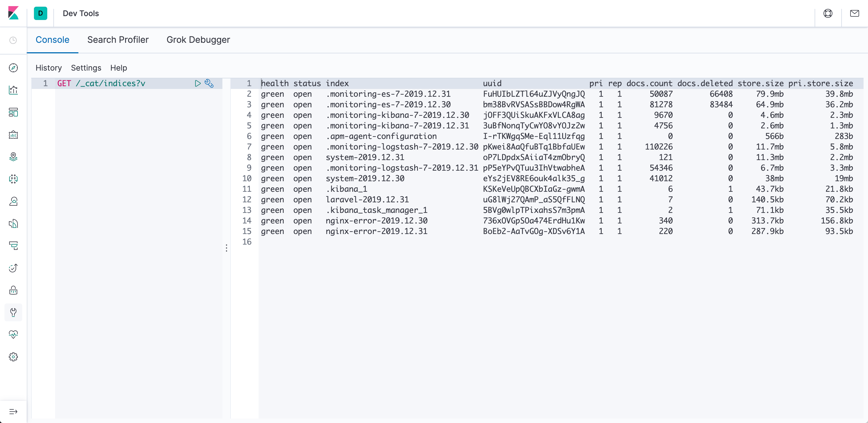Open console Help
The image size is (868, 423).
click(119, 68)
